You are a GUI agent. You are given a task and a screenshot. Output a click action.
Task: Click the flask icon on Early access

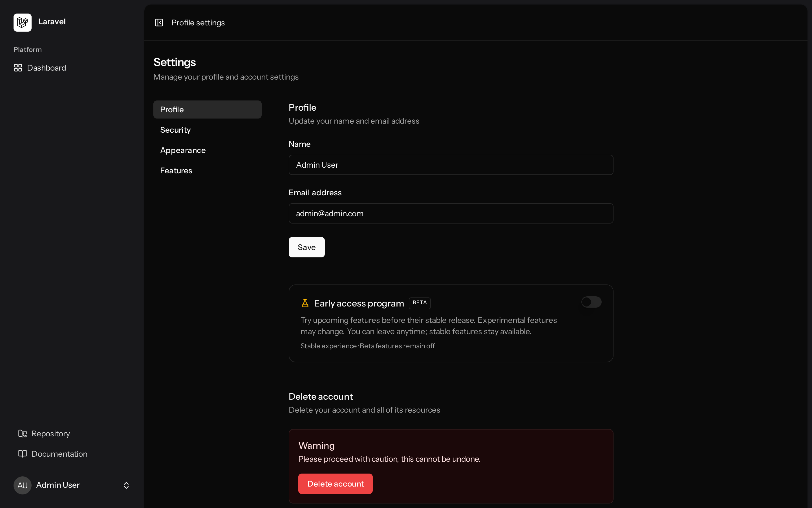(x=305, y=303)
